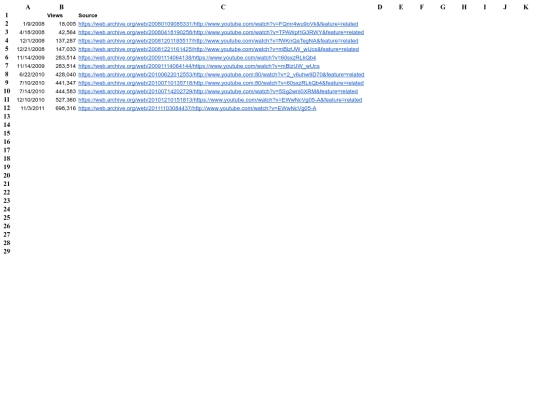Follow the Source link in row 5
This screenshot has height=405, width=540.
219,49
